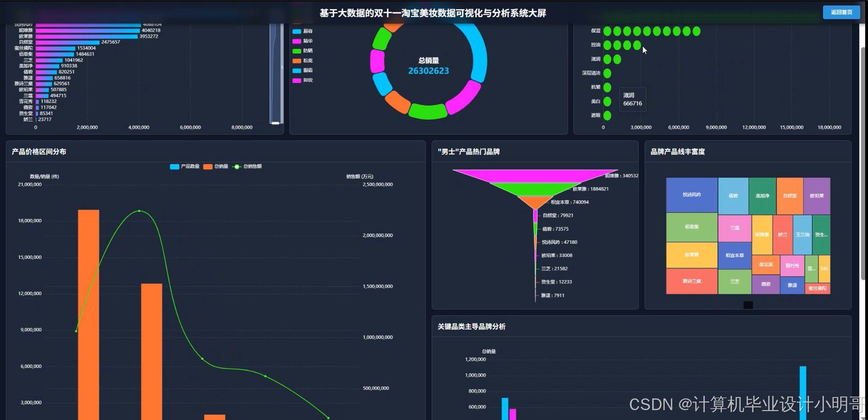Viewport: 868px width, 420px height.
Task: Select the 薇姿 treemap tile
Action: (766, 284)
